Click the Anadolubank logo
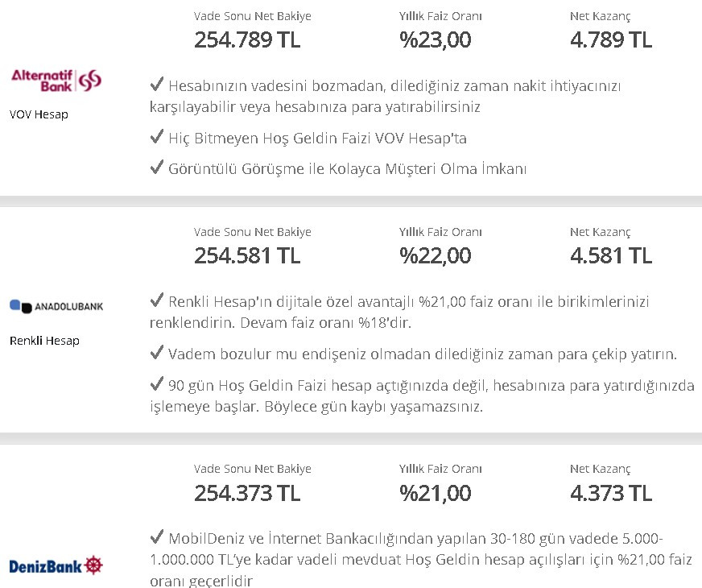702x588 pixels. [x=56, y=306]
